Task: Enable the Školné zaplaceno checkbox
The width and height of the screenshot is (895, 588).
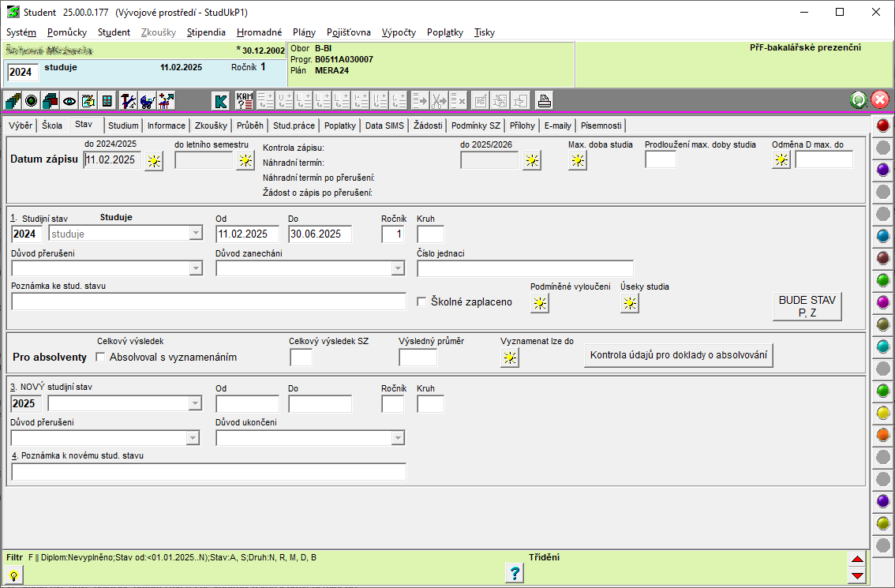Action: [x=421, y=301]
